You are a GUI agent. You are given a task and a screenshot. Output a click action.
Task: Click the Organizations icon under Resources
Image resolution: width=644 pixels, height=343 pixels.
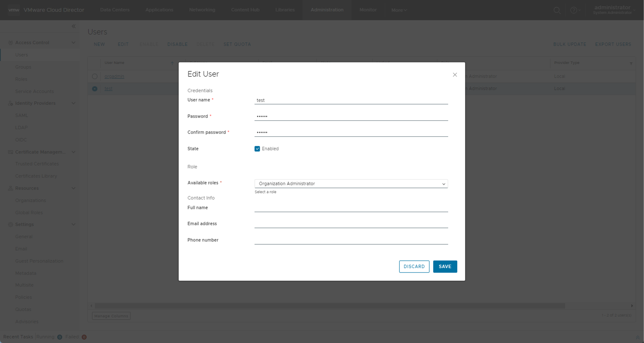(31, 200)
